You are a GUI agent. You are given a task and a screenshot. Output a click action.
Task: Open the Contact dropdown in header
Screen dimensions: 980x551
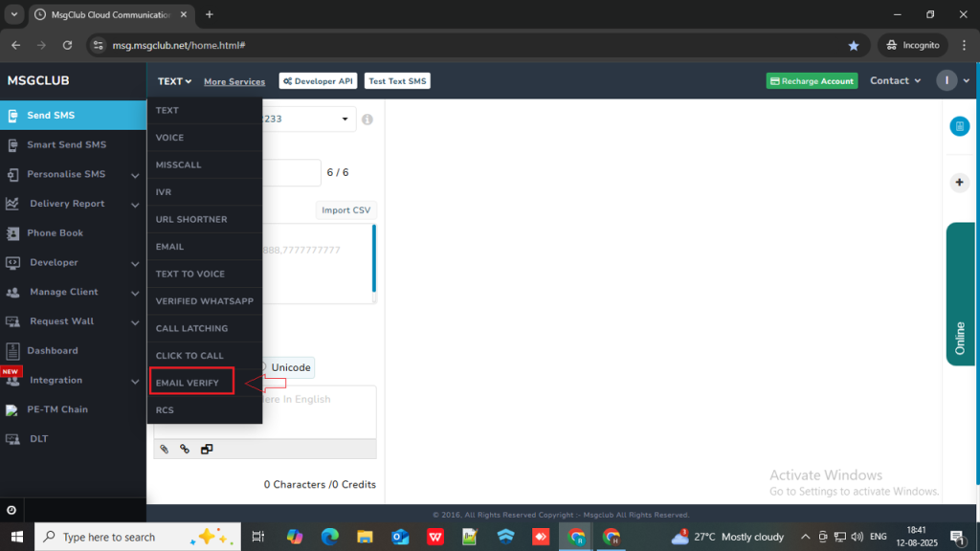(895, 80)
